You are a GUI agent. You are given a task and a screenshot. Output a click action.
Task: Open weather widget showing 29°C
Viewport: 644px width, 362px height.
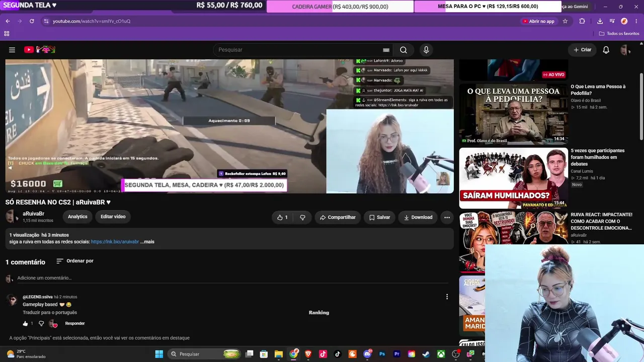click(x=25, y=354)
